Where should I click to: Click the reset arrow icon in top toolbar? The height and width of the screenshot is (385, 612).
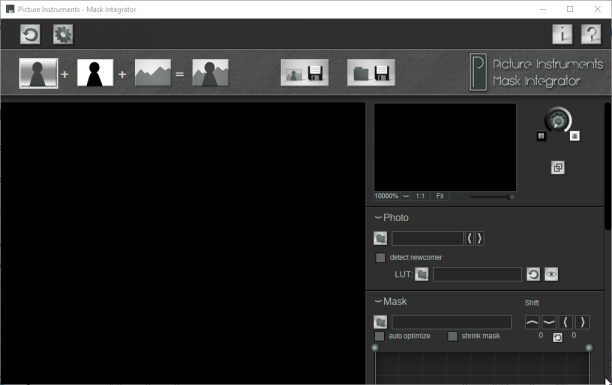(30, 34)
